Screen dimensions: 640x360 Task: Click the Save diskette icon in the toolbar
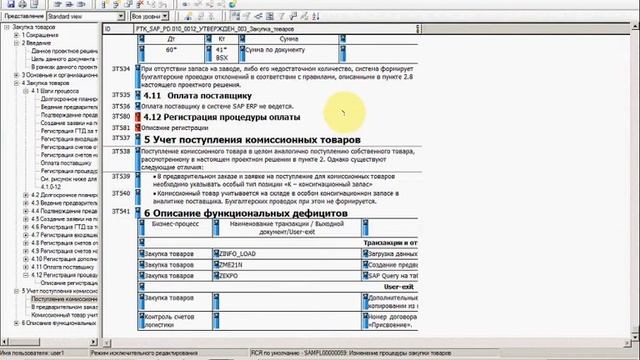(11, 4)
